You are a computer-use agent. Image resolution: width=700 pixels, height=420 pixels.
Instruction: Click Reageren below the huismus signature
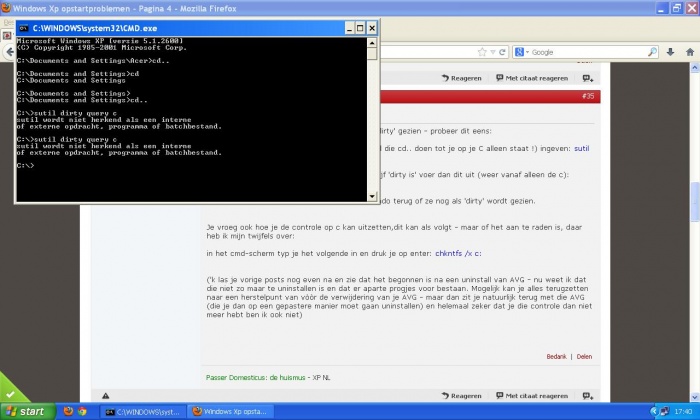(462, 395)
